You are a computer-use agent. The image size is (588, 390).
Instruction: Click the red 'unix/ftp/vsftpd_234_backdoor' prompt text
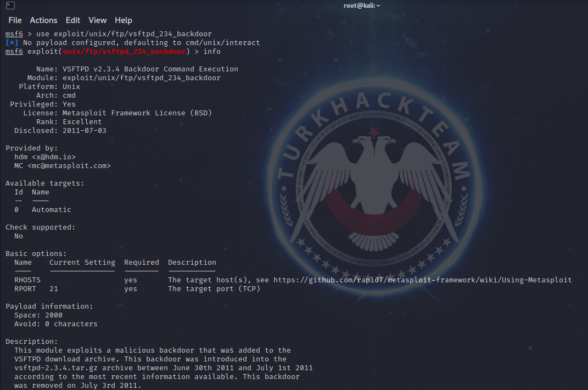(124, 52)
